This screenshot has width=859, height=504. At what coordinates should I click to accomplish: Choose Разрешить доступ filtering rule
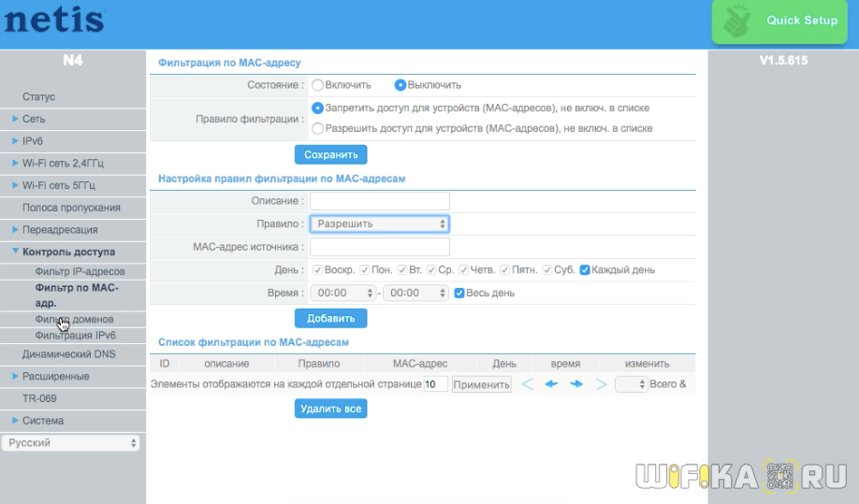pyautogui.click(x=318, y=129)
